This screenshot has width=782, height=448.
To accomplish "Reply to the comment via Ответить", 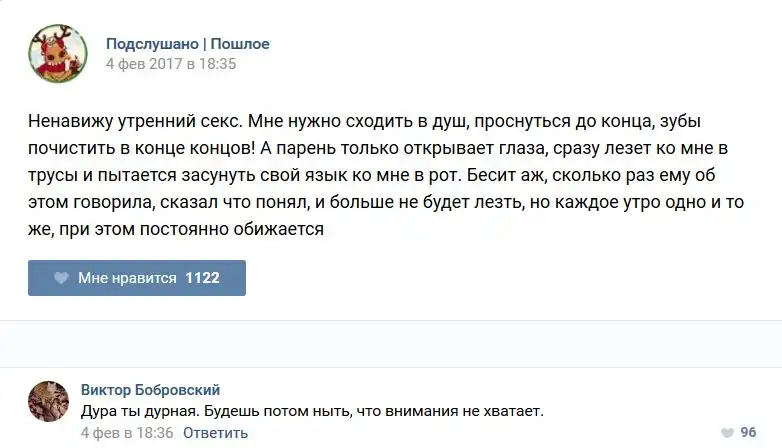I will 215,433.
